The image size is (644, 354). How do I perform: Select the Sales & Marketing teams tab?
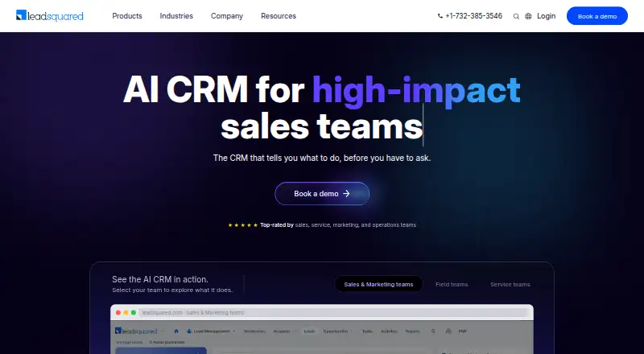pyautogui.click(x=378, y=284)
